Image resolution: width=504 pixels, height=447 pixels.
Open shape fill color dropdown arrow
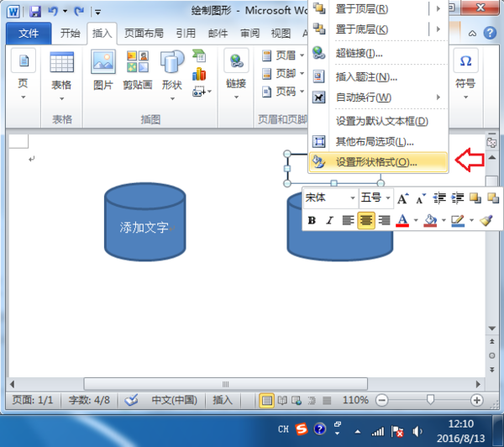[x=444, y=220]
